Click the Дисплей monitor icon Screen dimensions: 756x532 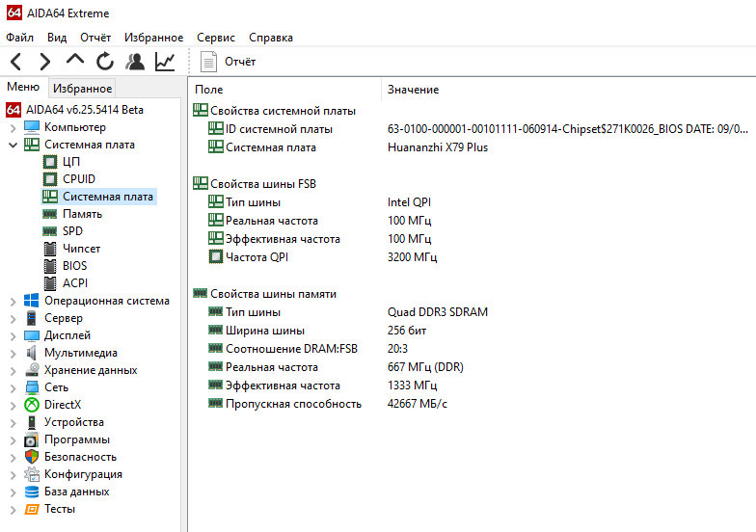(32, 335)
